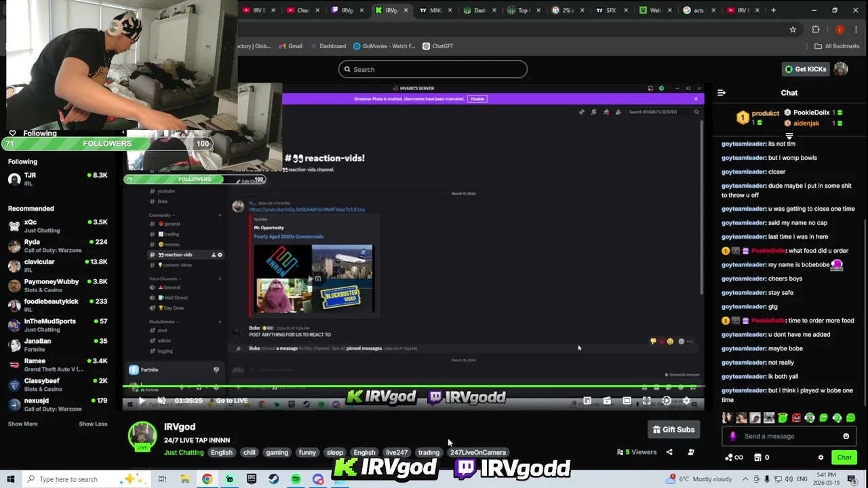Click the Send a message input
The image size is (868, 488).
(789, 436)
